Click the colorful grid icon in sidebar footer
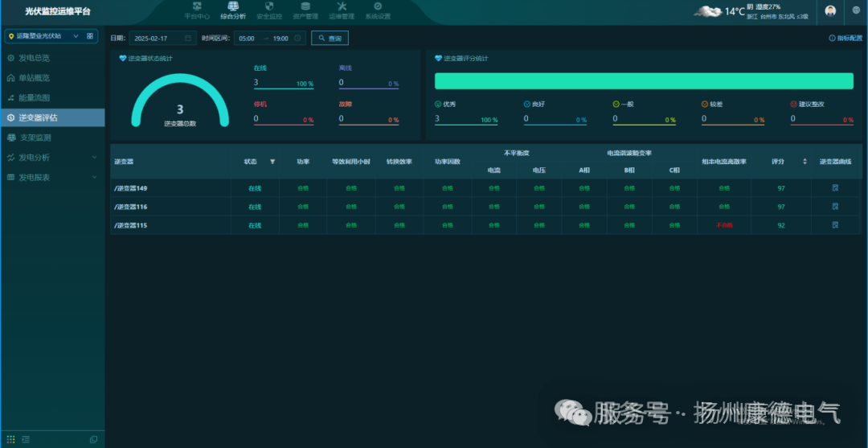The image size is (868, 448). [11, 439]
